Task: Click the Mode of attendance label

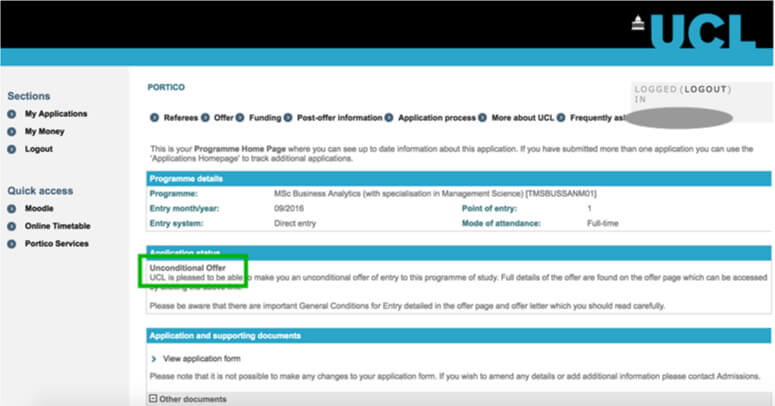Action: 501,223
